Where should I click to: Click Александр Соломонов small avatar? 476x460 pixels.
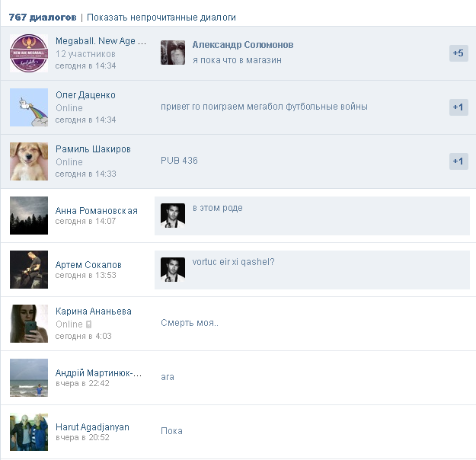pyautogui.click(x=173, y=53)
